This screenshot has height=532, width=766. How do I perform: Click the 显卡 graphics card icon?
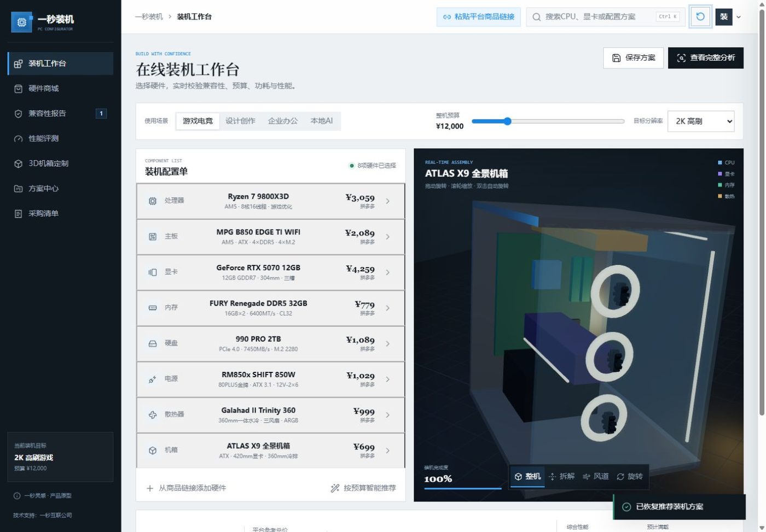[153, 272]
